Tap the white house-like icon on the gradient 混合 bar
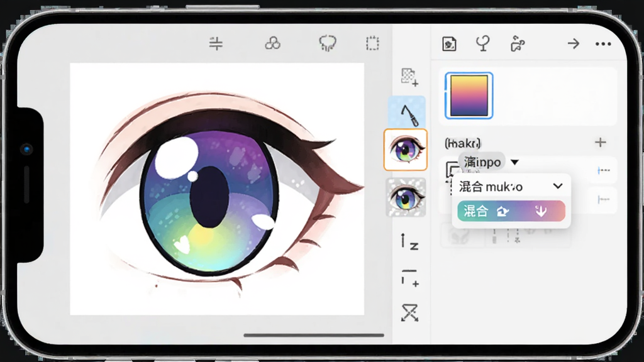Image resolution: width=644 pixels, height=362 pixels. pyautogui.click(x=502, y=211)
